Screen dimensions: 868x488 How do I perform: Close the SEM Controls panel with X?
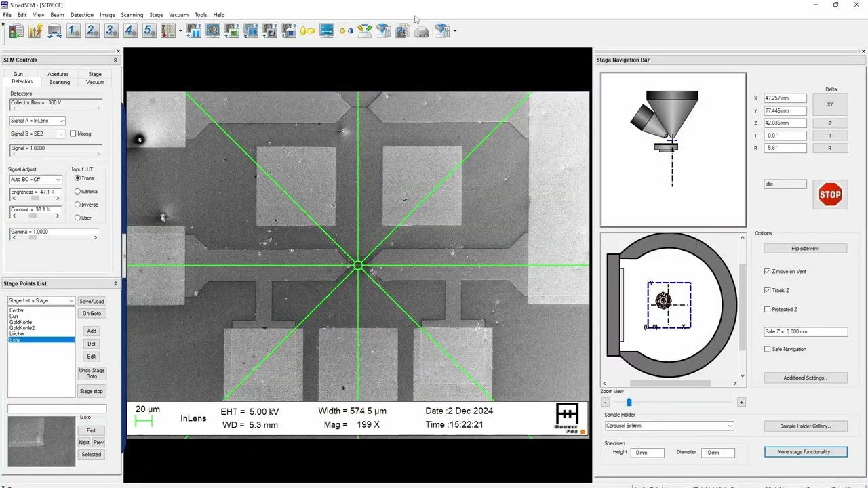(118, 52)
